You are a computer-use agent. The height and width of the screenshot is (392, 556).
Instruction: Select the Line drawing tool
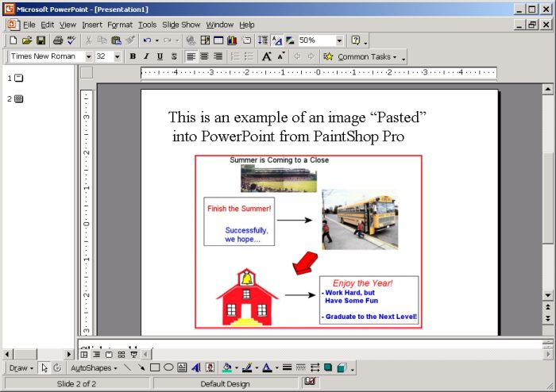[127, 368]
